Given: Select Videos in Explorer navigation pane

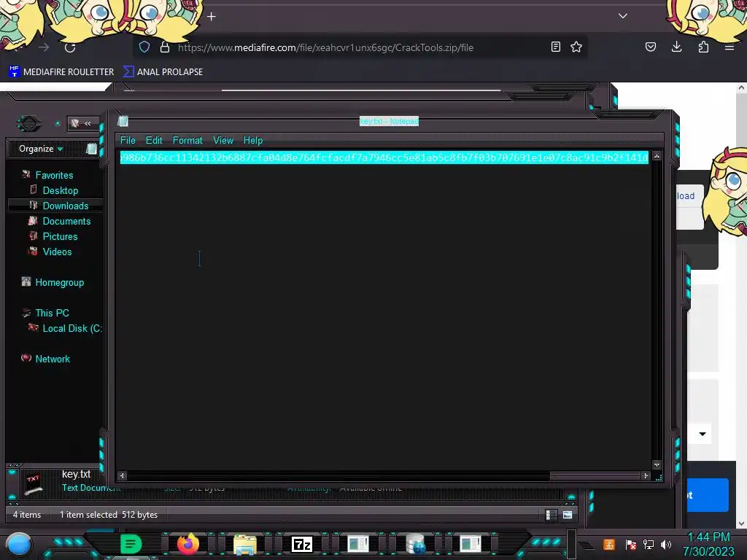Looking at the screenshot, I should tap(57, 252).
